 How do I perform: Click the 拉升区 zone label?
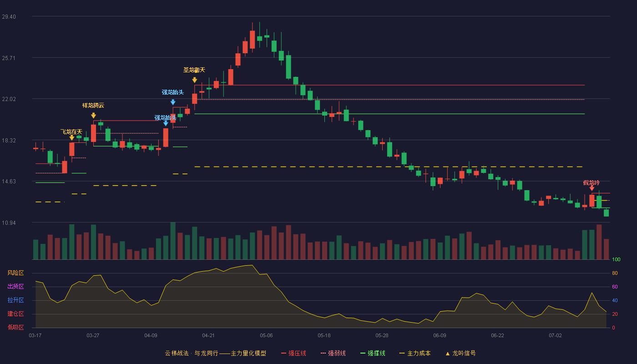[15, 300]
